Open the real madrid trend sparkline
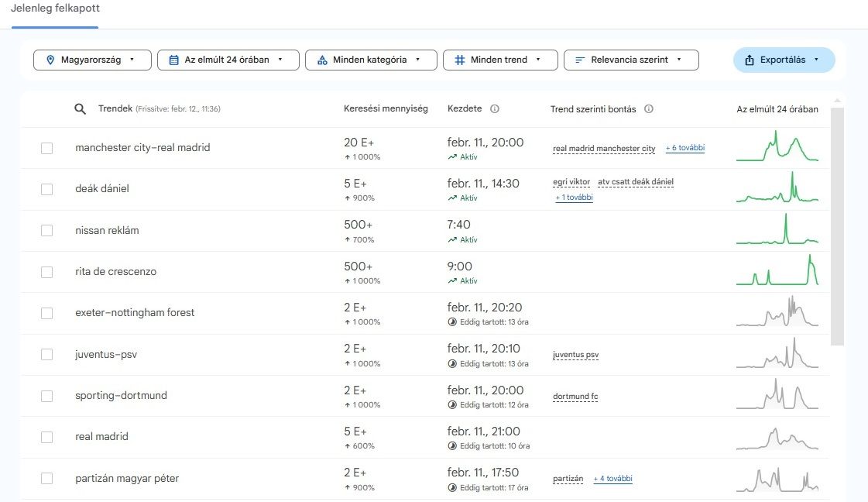Image resolution: width=868 pixels, height=502 pixels. point(777,438)
